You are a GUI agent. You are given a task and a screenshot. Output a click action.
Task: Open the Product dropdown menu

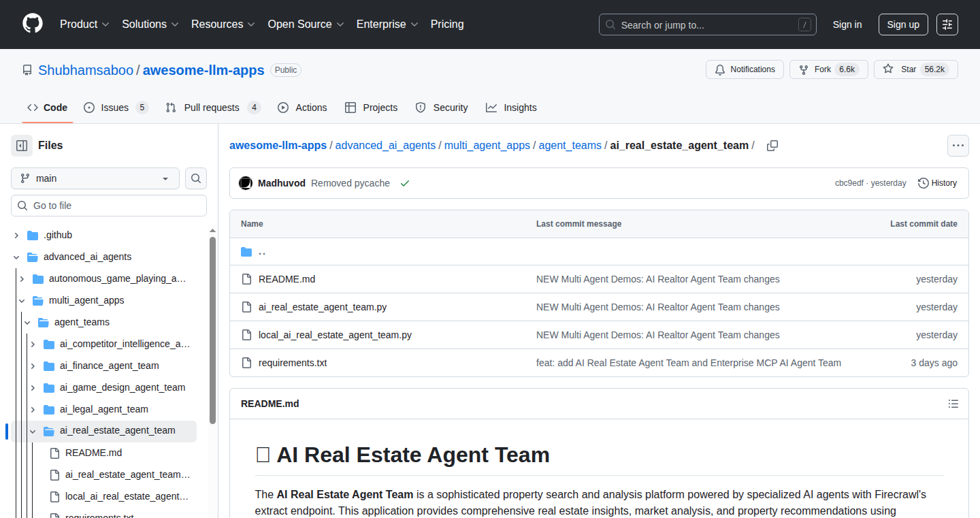(84, 24)
